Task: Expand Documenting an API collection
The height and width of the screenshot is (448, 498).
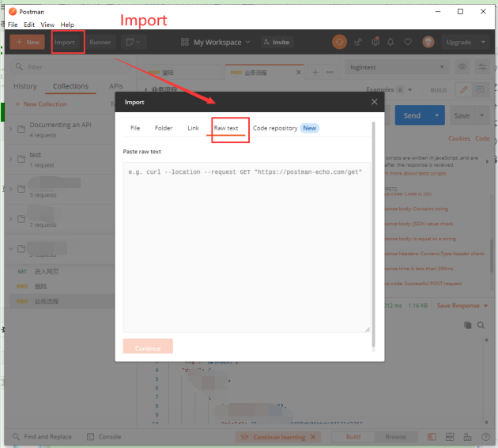Action: click(11, 129)
